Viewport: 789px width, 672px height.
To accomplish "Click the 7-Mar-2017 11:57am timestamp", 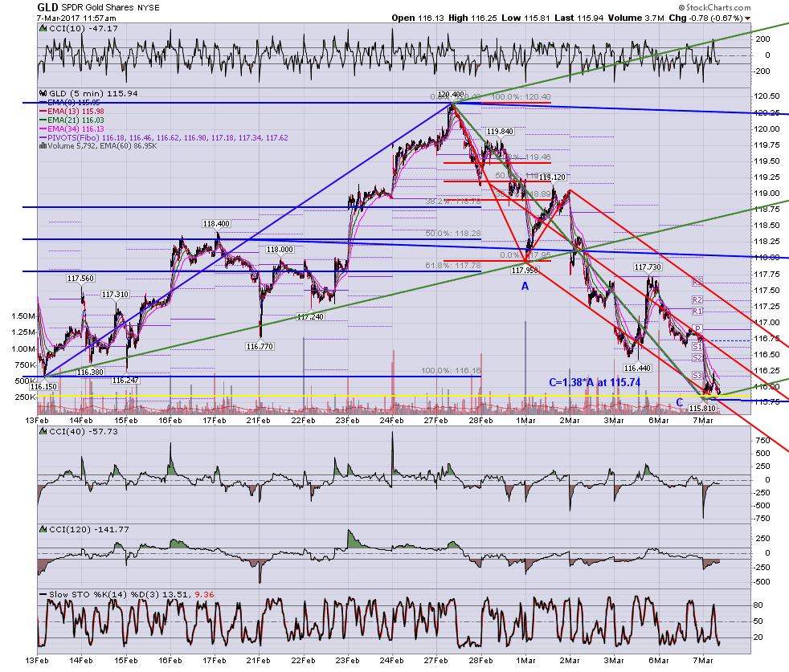I will tap(76, 18).
